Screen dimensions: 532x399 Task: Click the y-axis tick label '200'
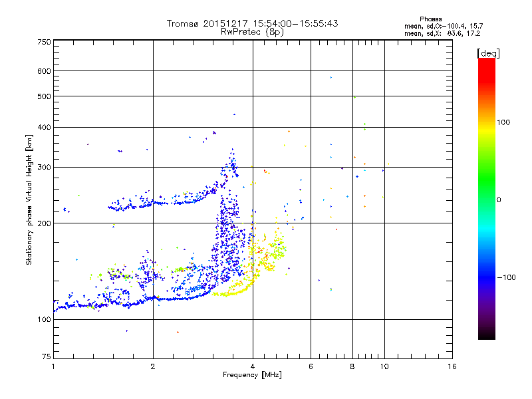coord(44,223)
